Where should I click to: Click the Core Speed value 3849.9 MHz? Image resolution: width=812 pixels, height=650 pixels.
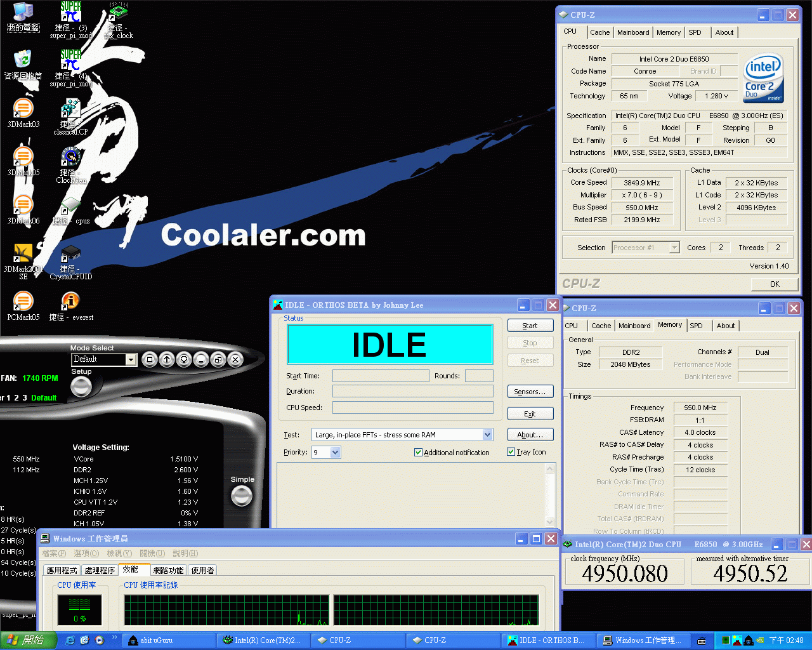click(642, 183)
